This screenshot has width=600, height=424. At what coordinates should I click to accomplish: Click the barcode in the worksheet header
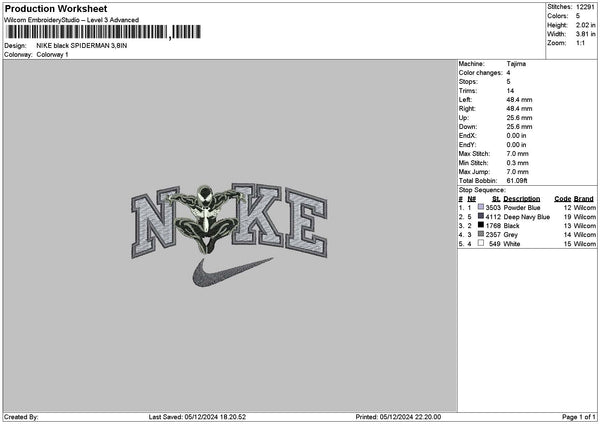[103, 32]
